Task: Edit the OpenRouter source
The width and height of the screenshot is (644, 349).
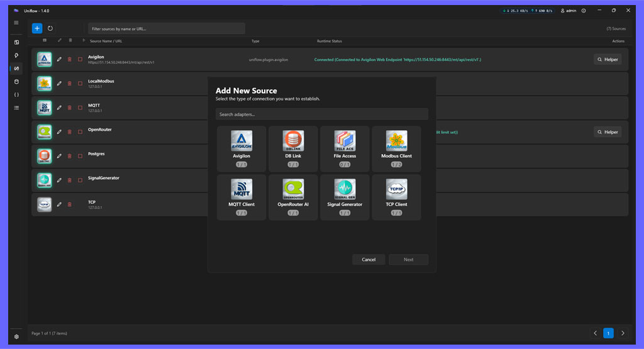Action: coord(59,132)
